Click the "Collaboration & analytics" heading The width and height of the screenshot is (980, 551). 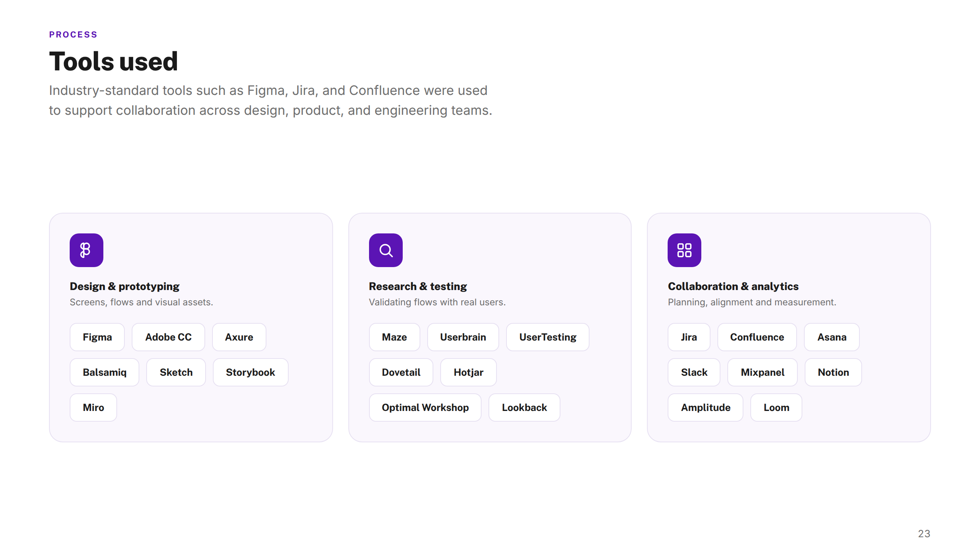coord(733,286)
